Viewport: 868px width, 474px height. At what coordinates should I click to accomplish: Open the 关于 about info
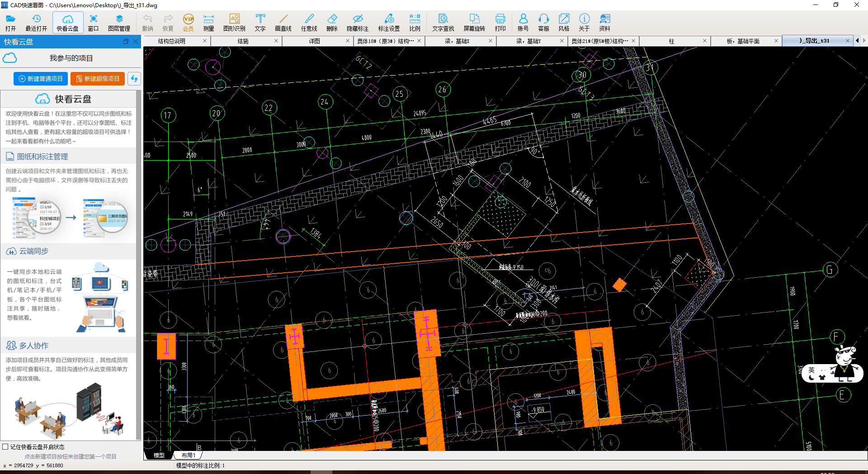pos(584,22)
